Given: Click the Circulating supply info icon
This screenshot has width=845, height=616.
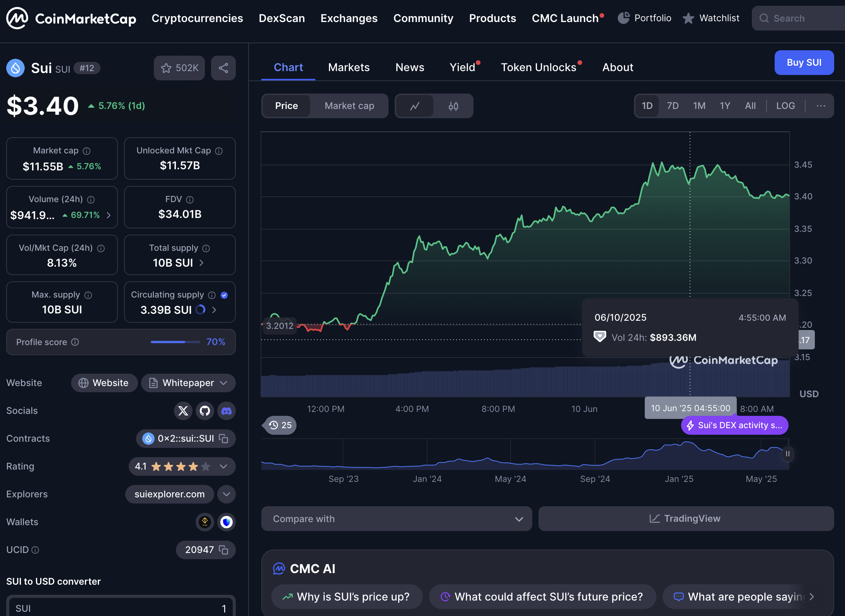Looking at the screenshot, I should (x=212, y=295).
